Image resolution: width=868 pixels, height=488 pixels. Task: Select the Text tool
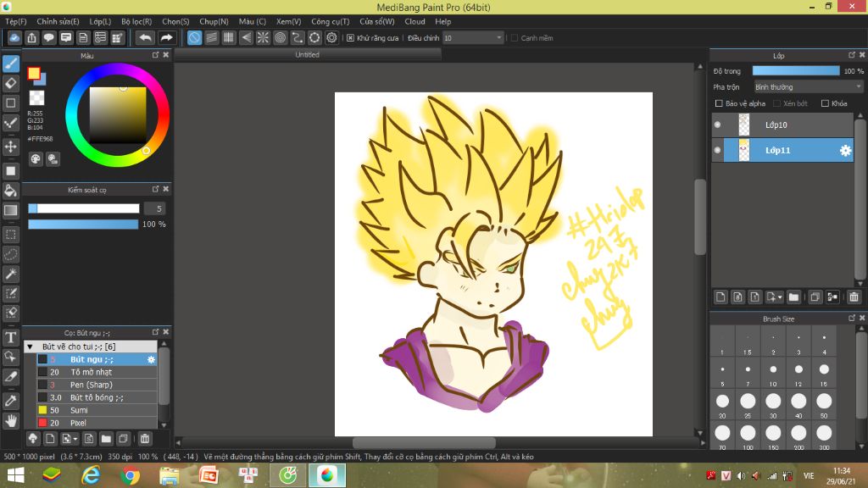[10, 337]
